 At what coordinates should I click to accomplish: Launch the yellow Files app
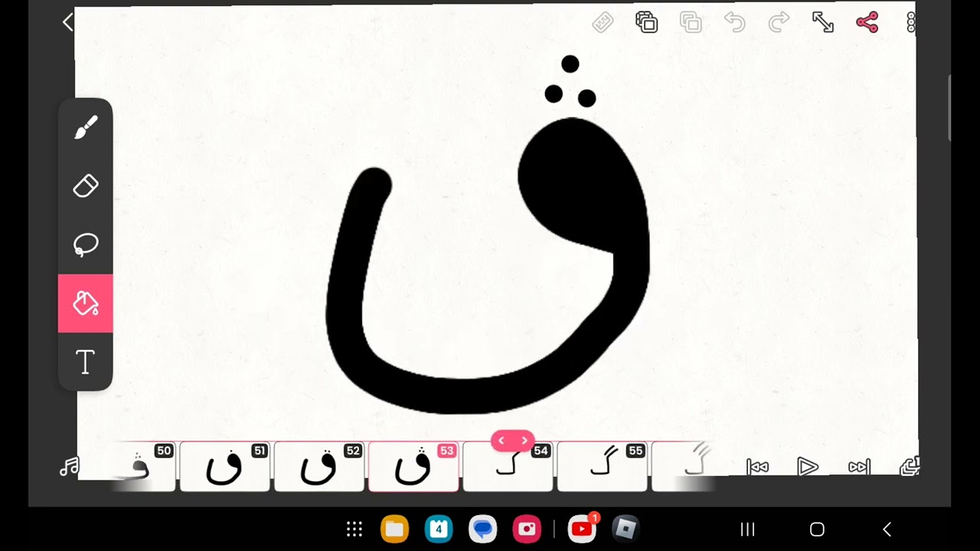pyautogui.click(x=394, y=529)
